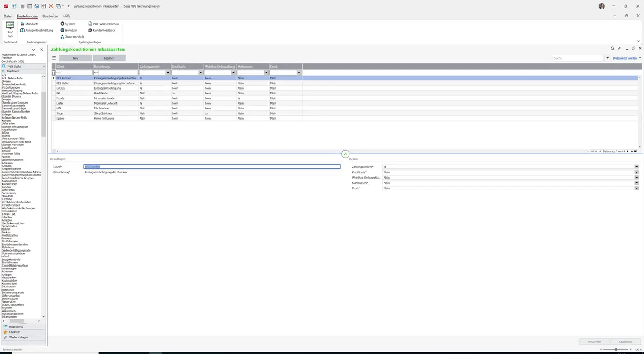This screenshot has width=644, height=354.
Task: Click the Suche search field
Action: tap(578, 58)
